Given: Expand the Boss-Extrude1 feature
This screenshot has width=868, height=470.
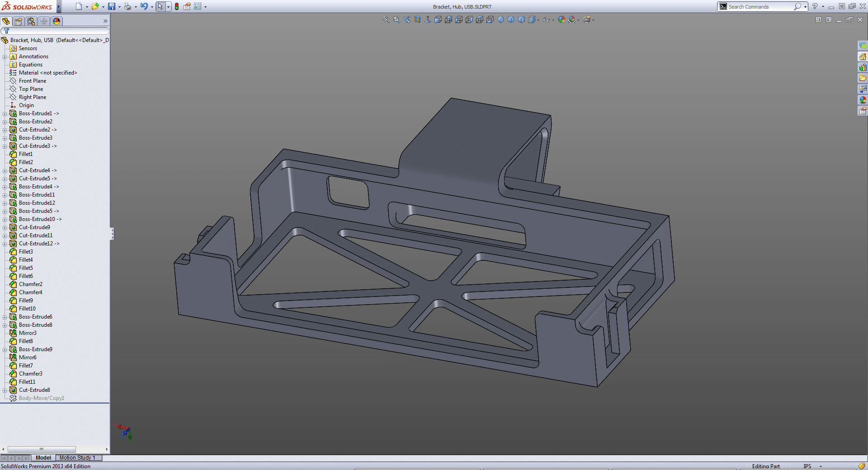Looking at the screenshot, I should pyautogui.click(x=5, y=113).
